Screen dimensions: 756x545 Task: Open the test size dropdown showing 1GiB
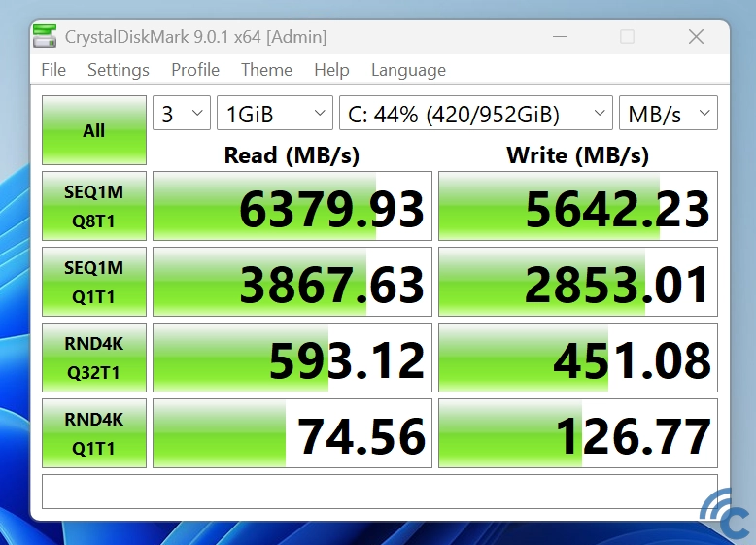click(275, 114)
